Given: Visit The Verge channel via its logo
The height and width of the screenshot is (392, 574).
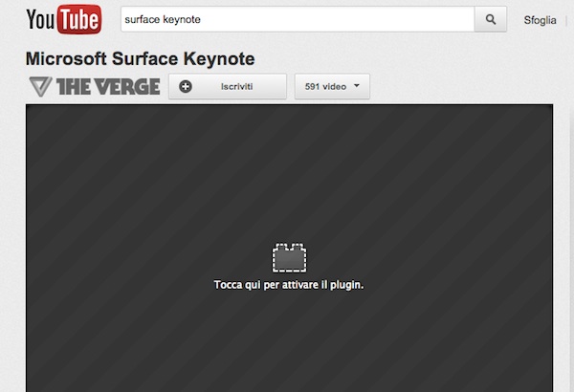Looking at the screenshot, I should (95, 87).
